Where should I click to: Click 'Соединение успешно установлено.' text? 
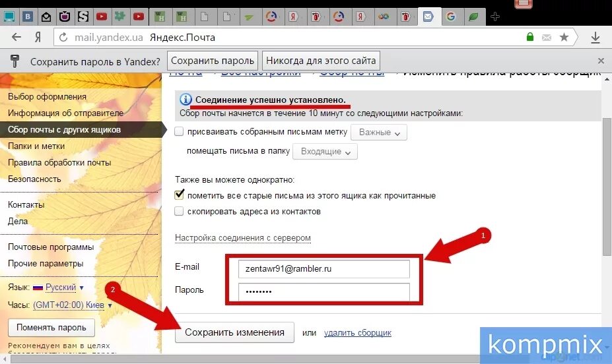271,100
